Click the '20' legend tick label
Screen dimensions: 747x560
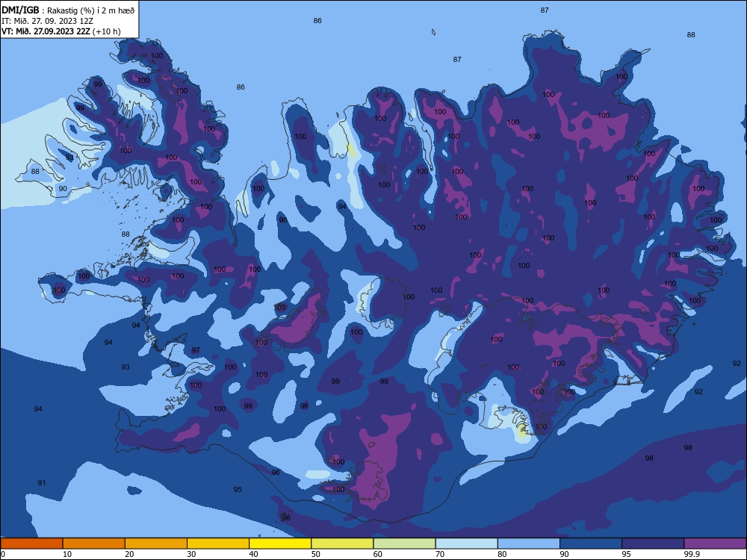(x=129, y=554)
